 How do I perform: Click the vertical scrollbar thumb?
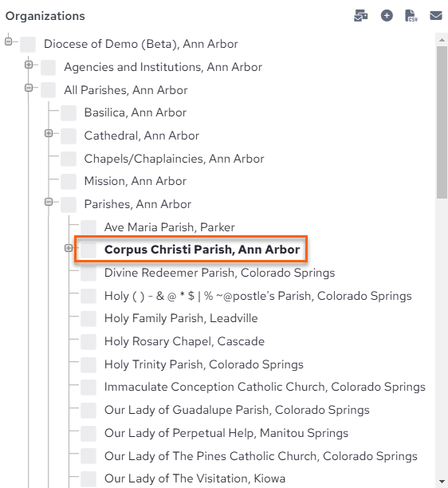pyautogui.click(x=442, y=122)
